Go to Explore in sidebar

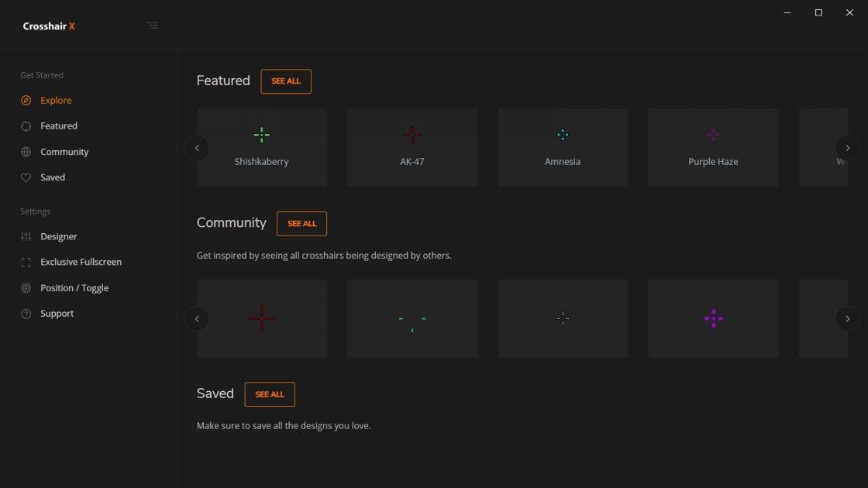point(56,100)
